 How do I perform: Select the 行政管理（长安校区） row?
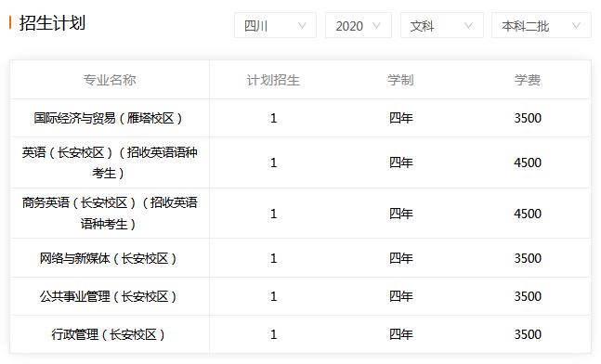point(301,334)
